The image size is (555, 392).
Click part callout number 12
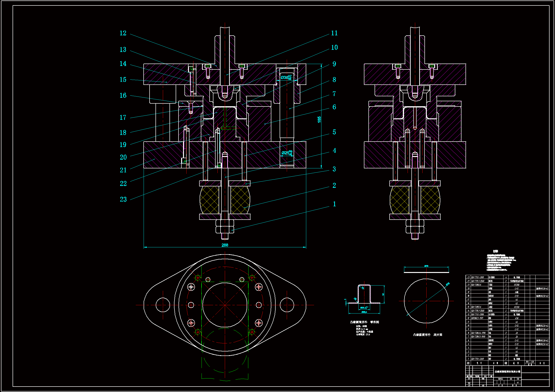click(x=123, y=33)
